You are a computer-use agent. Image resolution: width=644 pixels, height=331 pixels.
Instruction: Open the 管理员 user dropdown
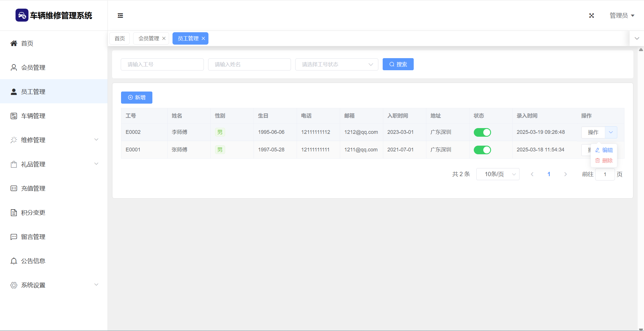click(622, 16)
